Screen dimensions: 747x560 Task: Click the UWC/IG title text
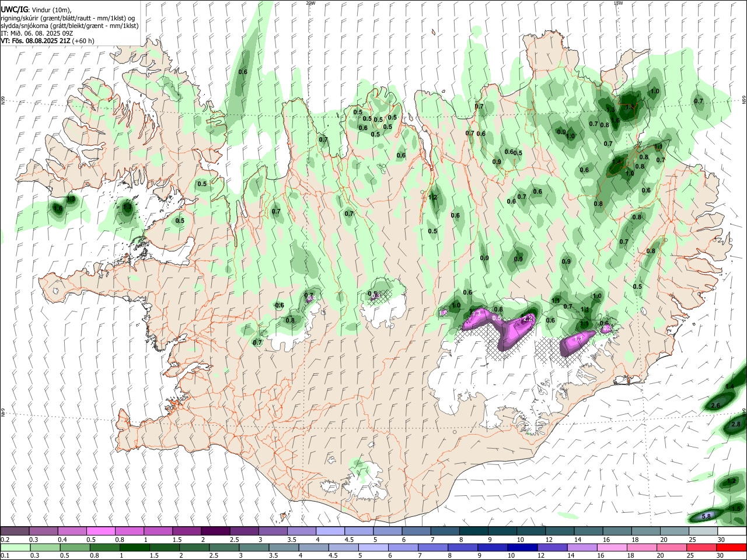point(13,9)
